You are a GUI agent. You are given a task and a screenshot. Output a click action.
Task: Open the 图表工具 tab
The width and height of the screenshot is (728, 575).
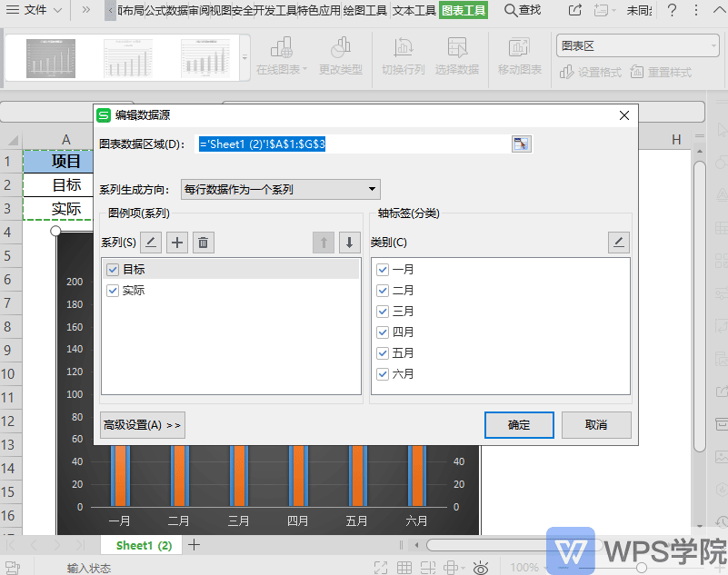point(463,10)
